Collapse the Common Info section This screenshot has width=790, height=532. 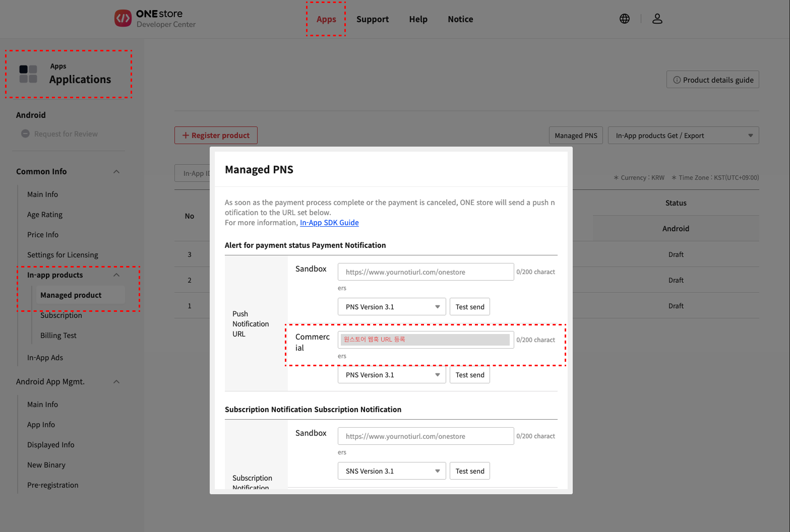(116, 172)
